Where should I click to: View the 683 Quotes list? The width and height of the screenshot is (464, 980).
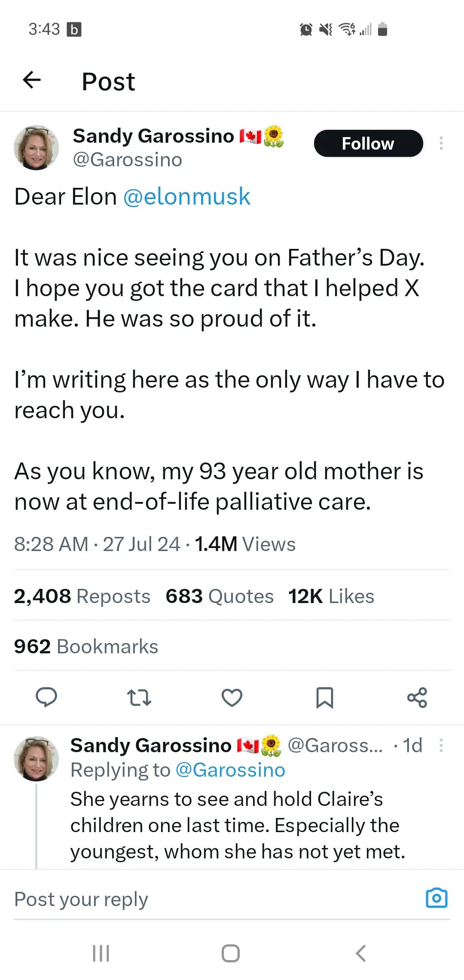(220, 596)
